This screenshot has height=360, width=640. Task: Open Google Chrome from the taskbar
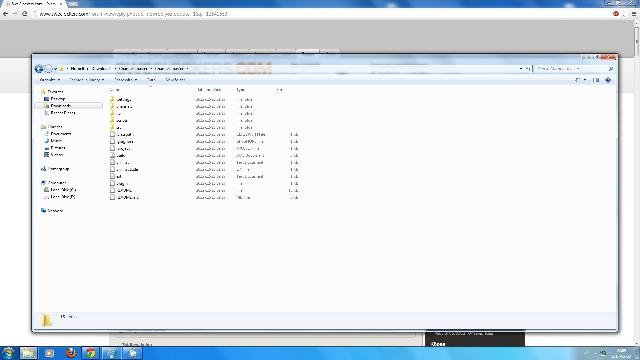(x=90, y=353)
